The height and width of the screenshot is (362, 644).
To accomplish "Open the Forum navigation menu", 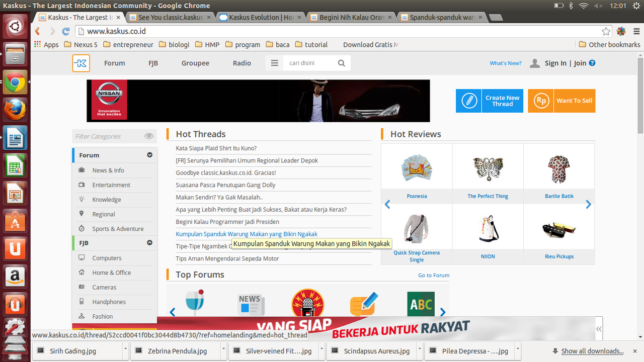I will (114, 63).
